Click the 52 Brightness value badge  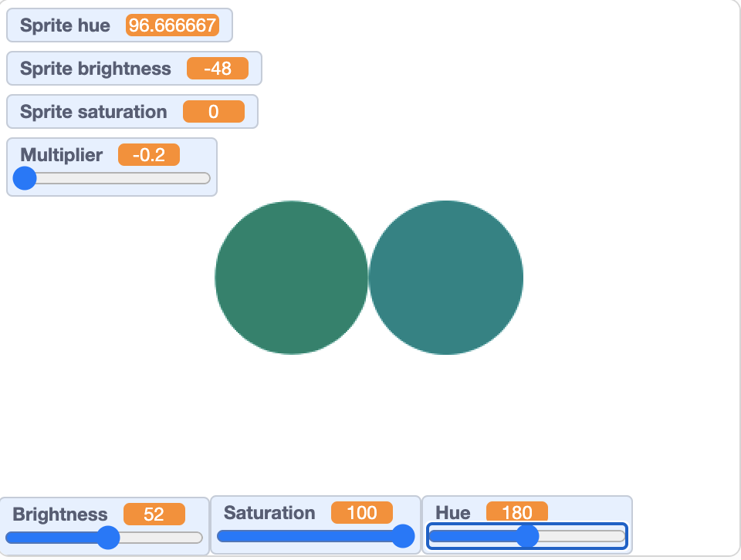154,513
